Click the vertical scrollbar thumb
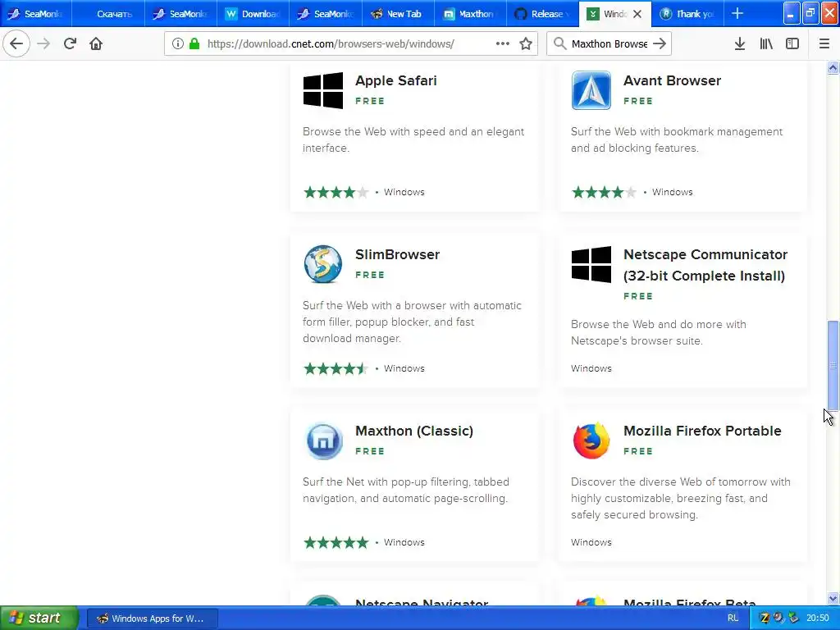840x630 pixels. 833,365
